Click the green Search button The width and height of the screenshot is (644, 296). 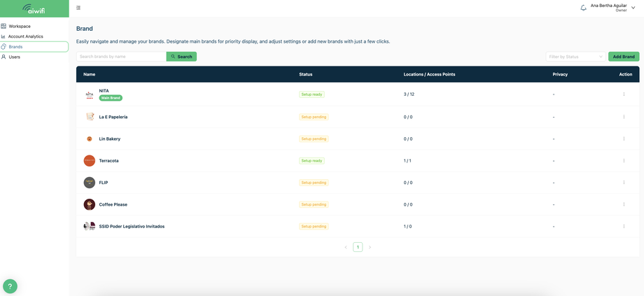click(x=181, y=57)
